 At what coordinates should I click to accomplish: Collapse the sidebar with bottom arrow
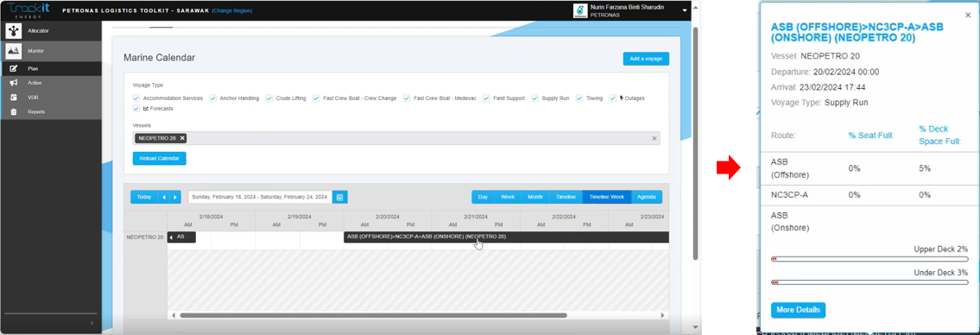92,323
